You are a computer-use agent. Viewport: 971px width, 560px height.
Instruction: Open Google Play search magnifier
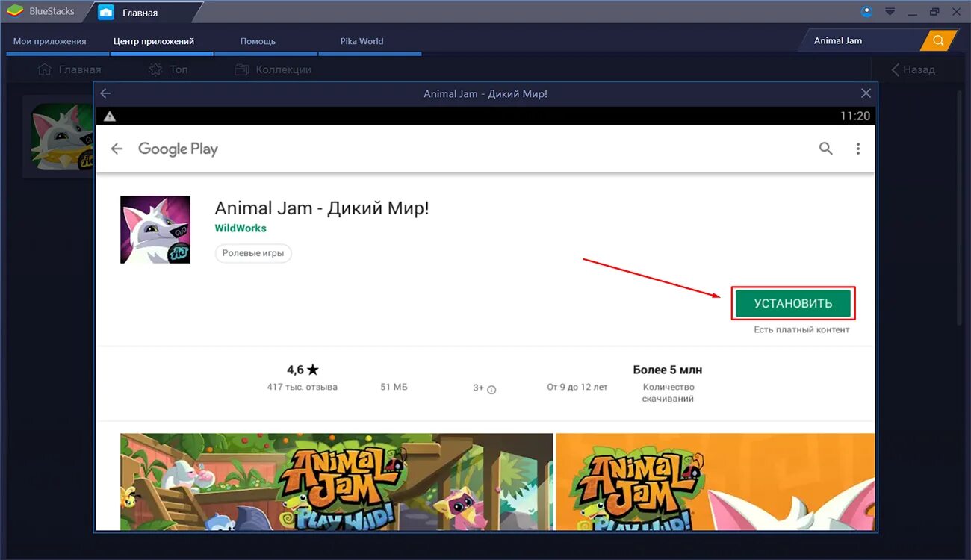tap(825, 149)
